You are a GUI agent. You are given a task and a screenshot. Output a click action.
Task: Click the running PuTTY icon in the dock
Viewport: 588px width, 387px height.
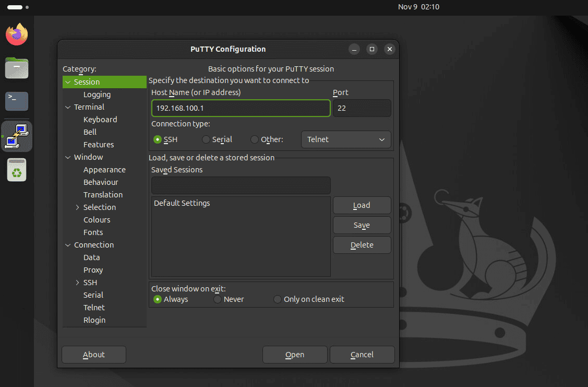pos(16,136)
